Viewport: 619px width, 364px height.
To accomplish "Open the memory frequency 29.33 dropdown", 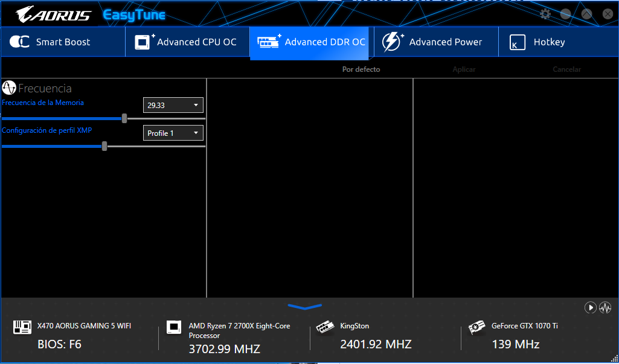I will click(173, 105).
